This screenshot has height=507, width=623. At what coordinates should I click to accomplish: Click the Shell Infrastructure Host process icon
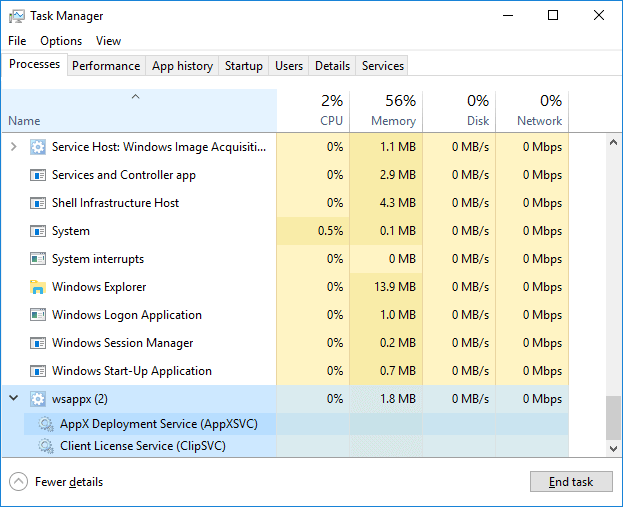pyautogui.click(x=38, y=203)
